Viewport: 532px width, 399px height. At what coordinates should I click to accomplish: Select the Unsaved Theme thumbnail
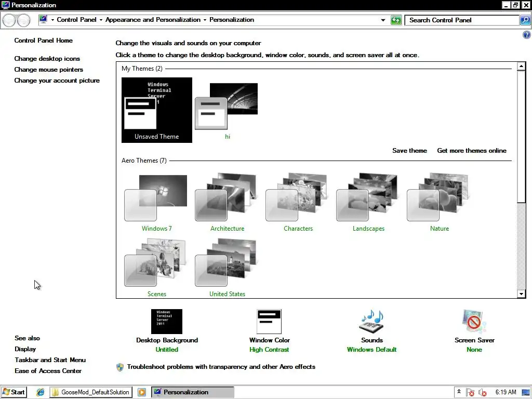coord(157,110)
